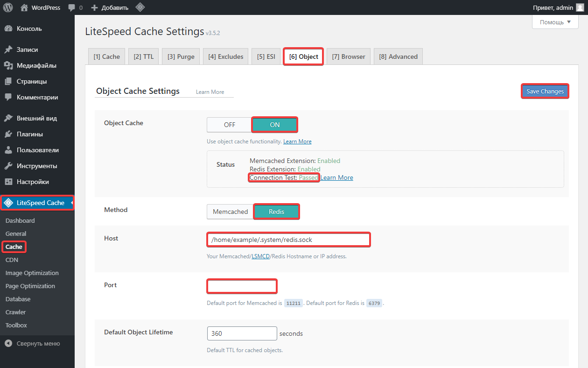Click the Медиафайлы media icon
588x368 pixels.
click(8, 65)
